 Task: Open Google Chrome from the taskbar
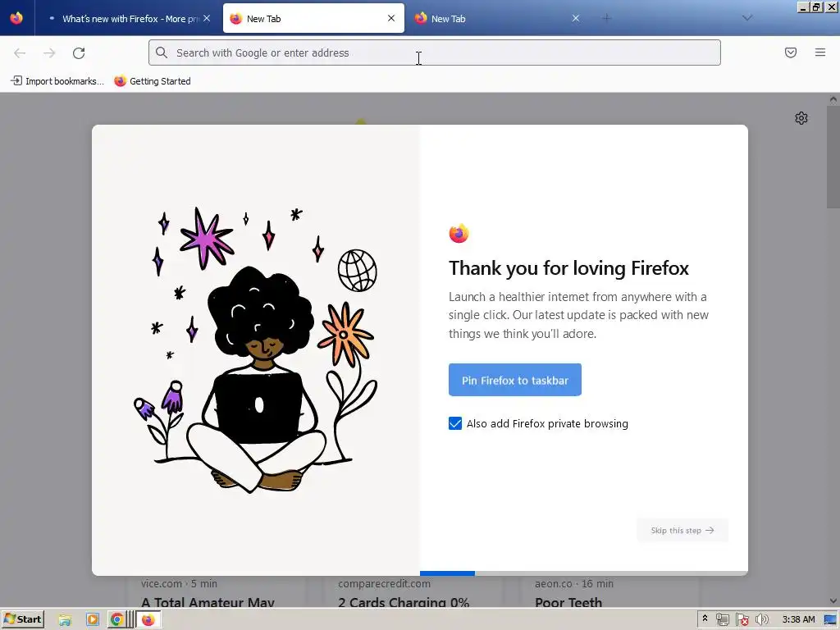116,620
